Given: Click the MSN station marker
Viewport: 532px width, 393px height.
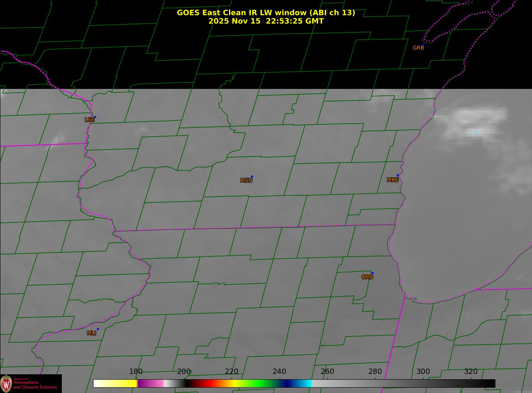Looking at the screenshot, I should pos(252,177).
